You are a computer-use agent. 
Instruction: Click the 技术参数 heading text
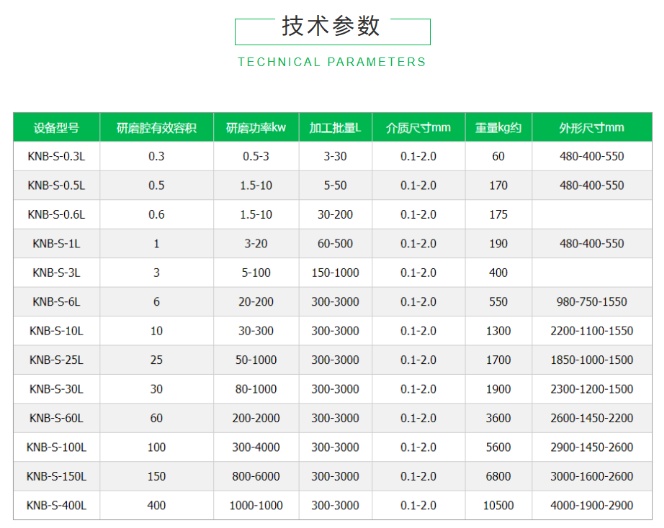click(331, 27)
